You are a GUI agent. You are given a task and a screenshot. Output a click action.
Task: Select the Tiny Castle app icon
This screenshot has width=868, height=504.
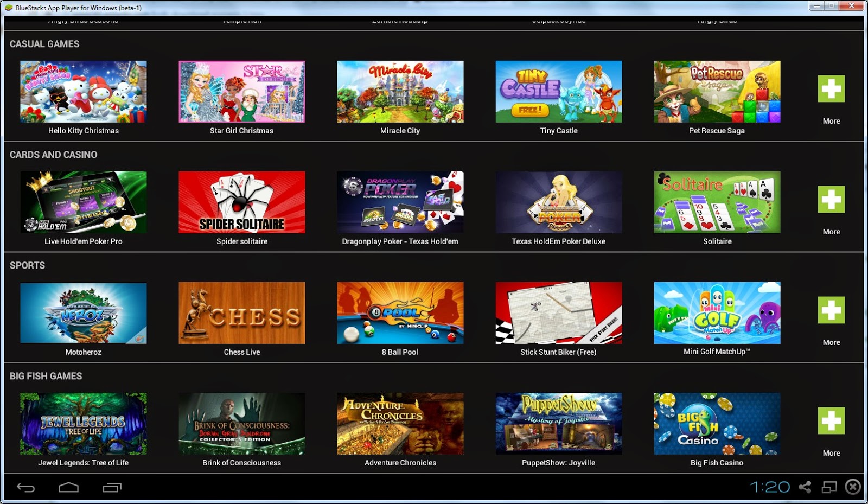coord(559,92)
